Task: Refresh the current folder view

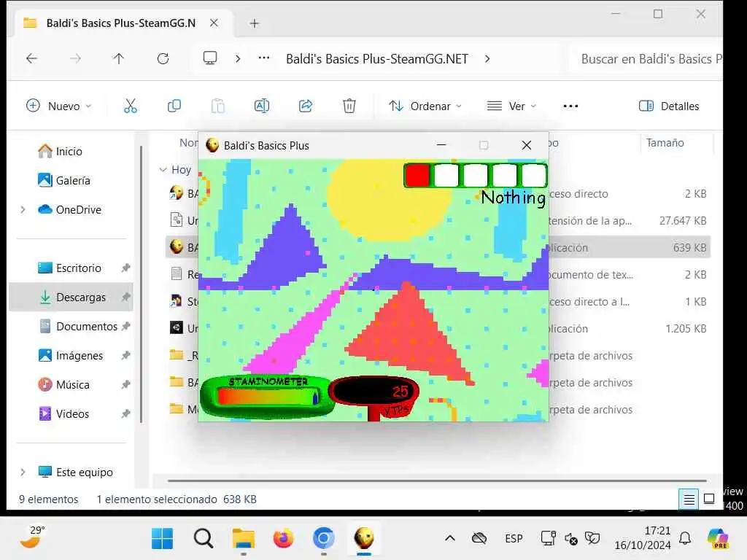Action: [x=163, y=58]
